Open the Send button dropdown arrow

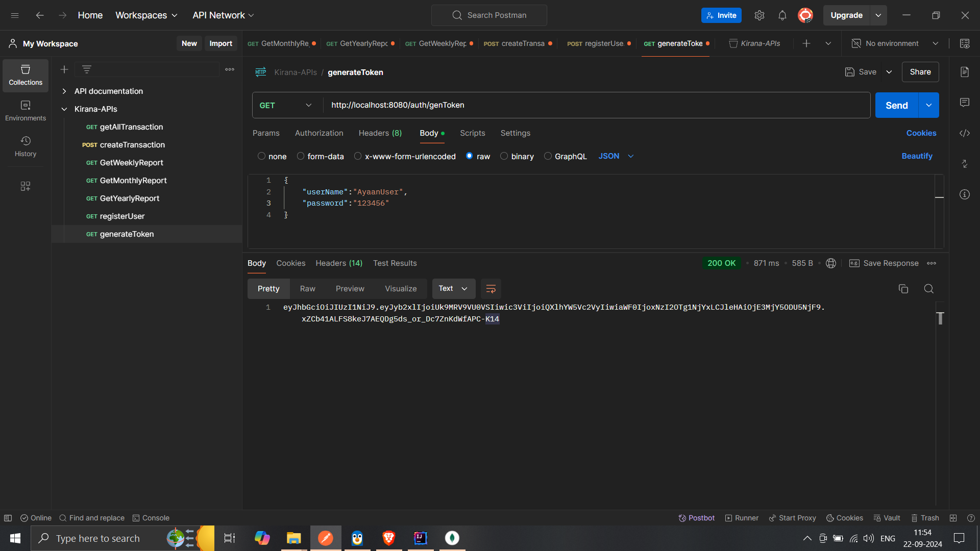point(929,105)
